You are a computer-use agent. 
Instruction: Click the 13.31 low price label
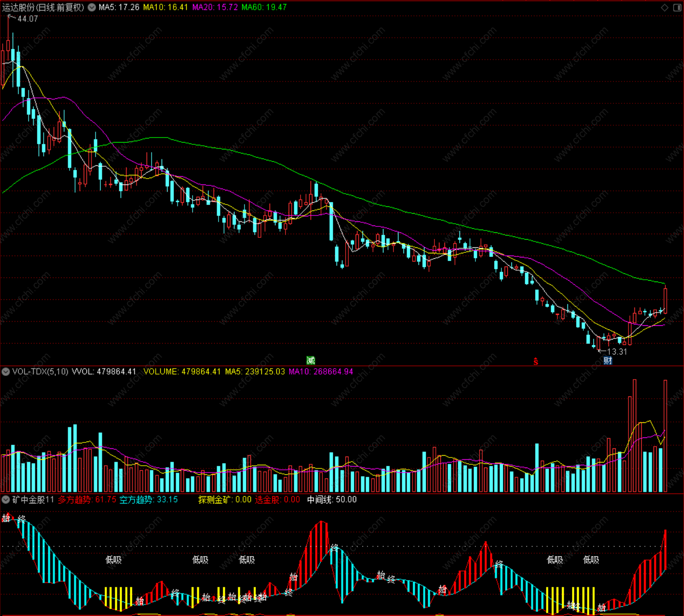617,351
